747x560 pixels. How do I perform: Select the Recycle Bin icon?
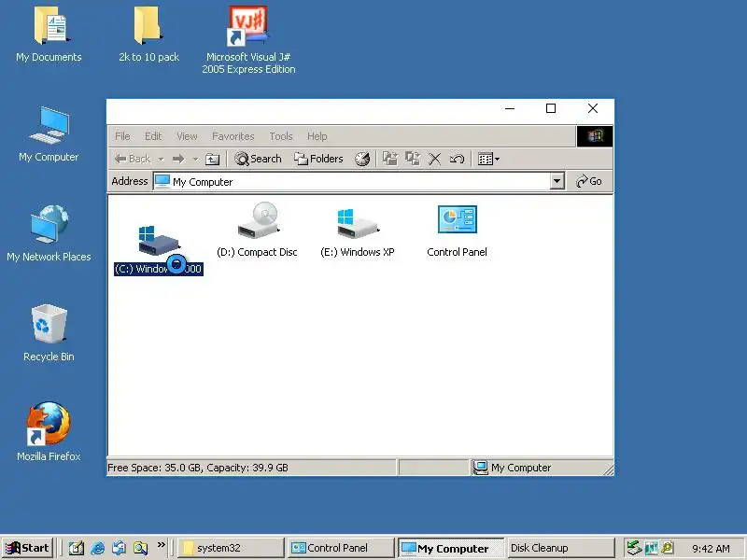(x=49, y=333)
